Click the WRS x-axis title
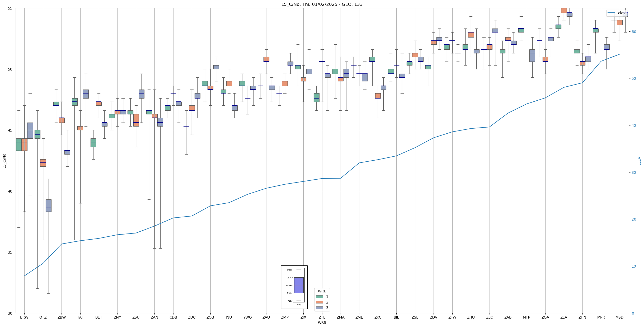This screenshot has width=644, height=327. tap(322, 323)
